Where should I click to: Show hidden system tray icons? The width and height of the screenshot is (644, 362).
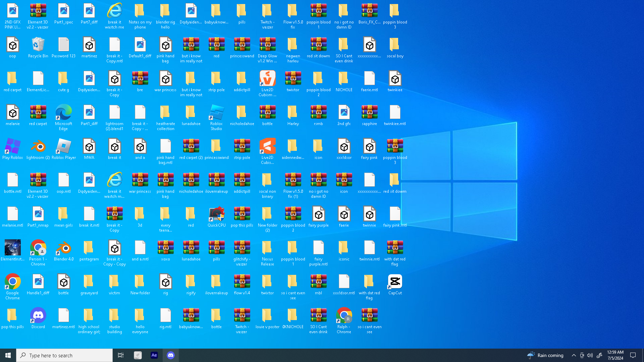[x=574, y=355]
